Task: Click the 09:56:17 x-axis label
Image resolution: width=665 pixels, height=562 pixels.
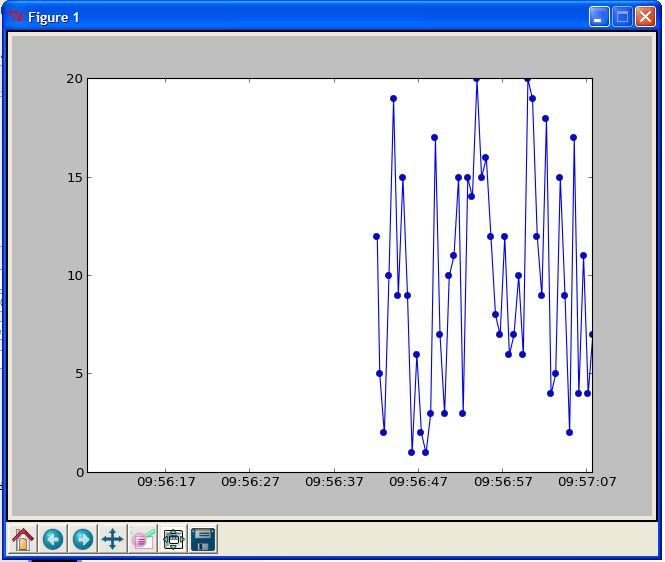Action: click(166, 482)
